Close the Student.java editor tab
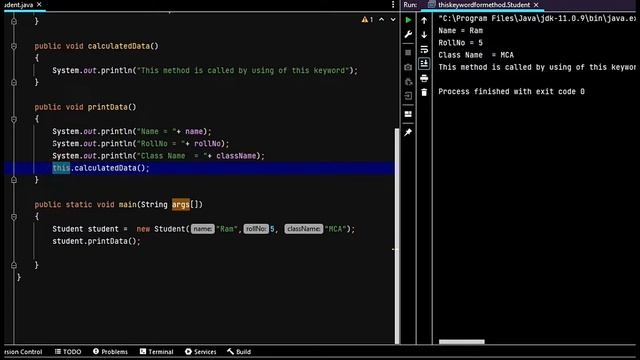 39,4
